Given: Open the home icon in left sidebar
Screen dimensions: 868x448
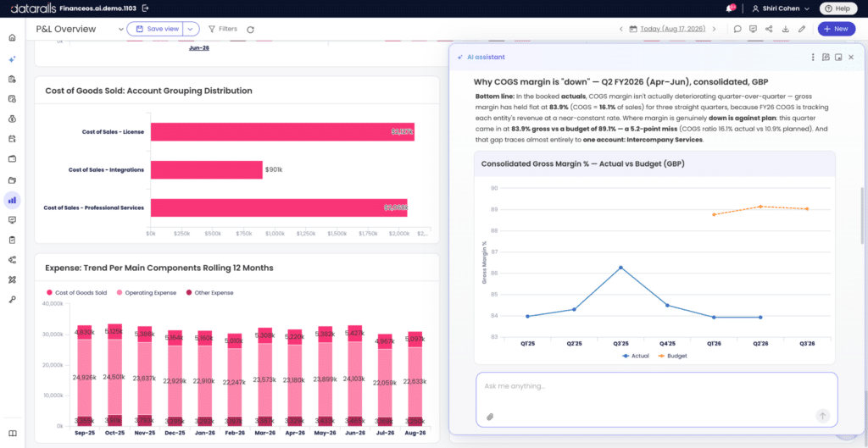Looking at the screenshot, I should (12, 37).
